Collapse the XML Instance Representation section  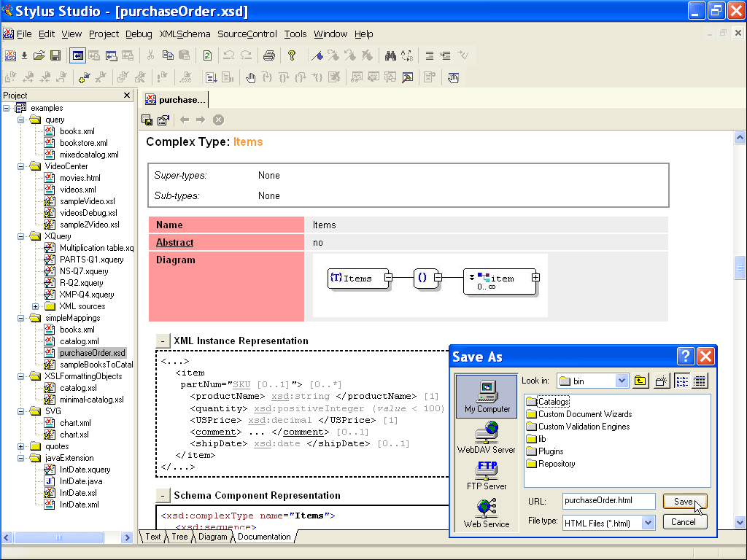coord(163,341)
